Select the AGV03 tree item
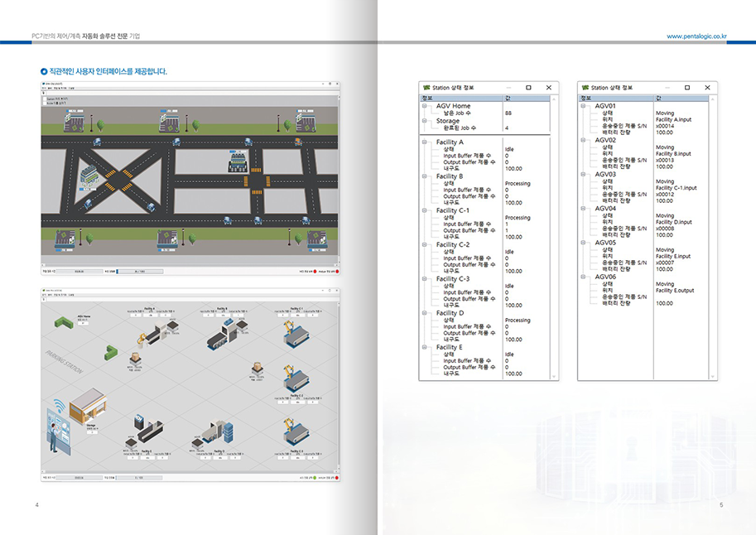 (605, 175)
